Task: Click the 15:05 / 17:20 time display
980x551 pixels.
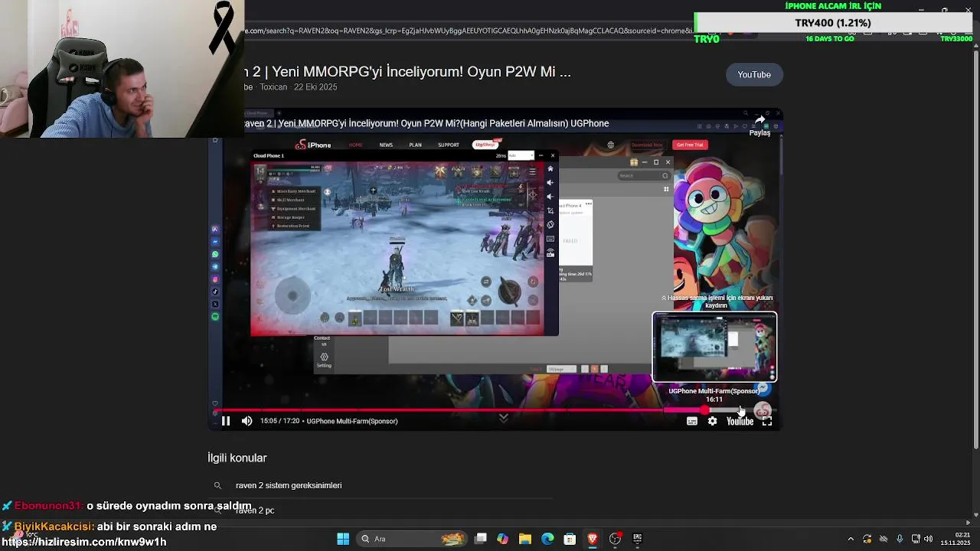Action: [x=279, y=421]
